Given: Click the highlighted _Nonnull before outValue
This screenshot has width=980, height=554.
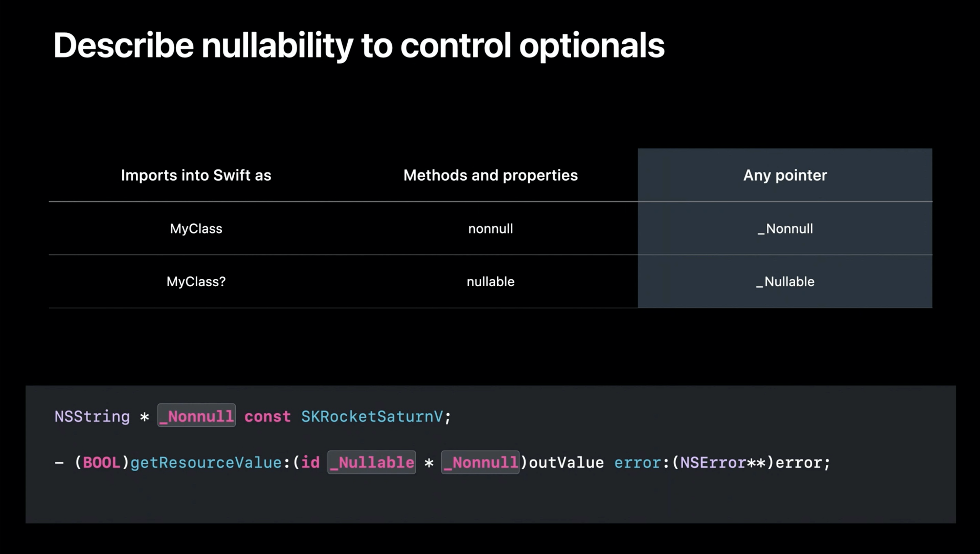Looking at the screenshot, I should pos(480,462).
